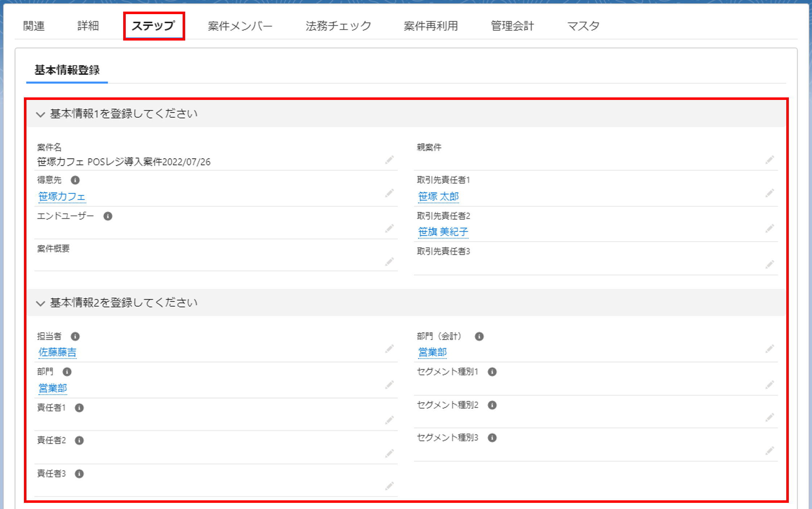Viewport: 812px width, 509px height.
Task: Click edit pencil for セグメント種別1
Action: 770,384
